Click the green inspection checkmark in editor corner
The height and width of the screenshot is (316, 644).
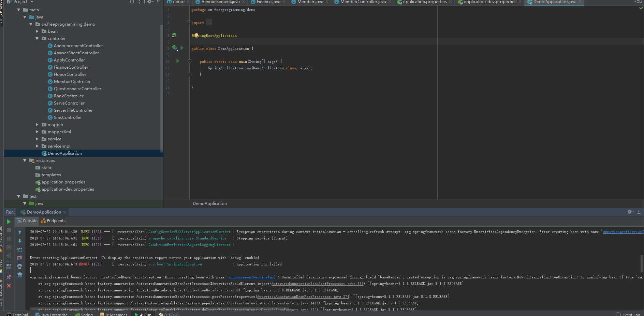tap(641, 8)
